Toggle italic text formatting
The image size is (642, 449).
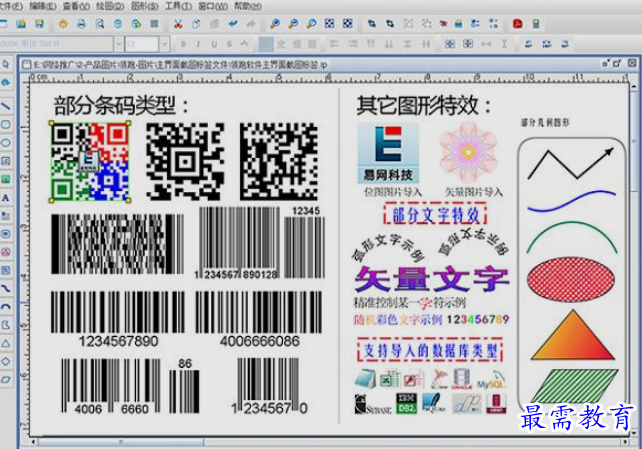click(199, 44)
